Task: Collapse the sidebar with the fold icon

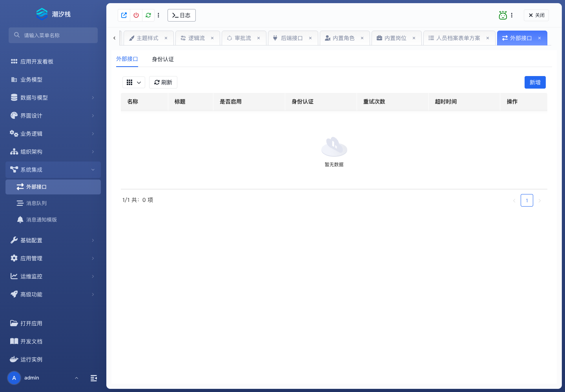Action: 94,378
